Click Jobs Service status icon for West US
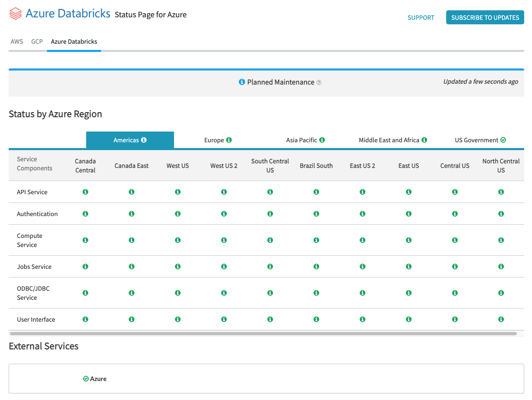 click(x=178, y=266)
